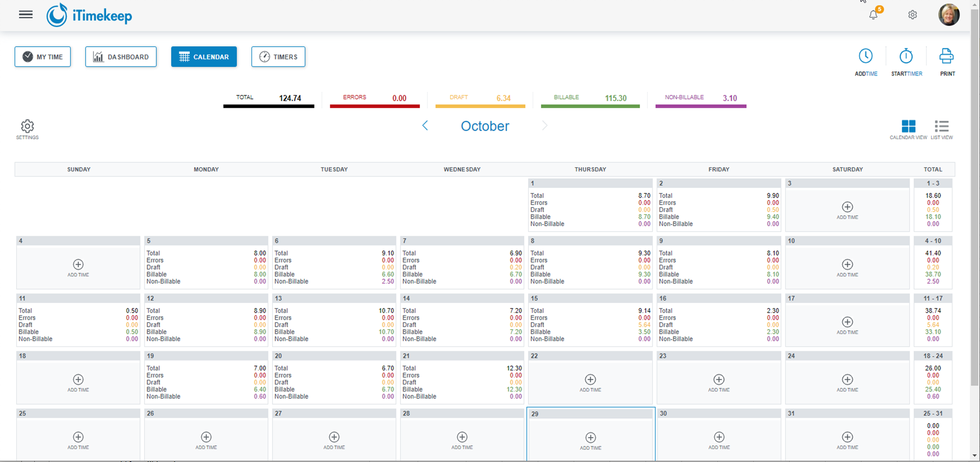This screenshot has height=462, width=980.
Task: Open the October month selector
Action: click(485, 126)
